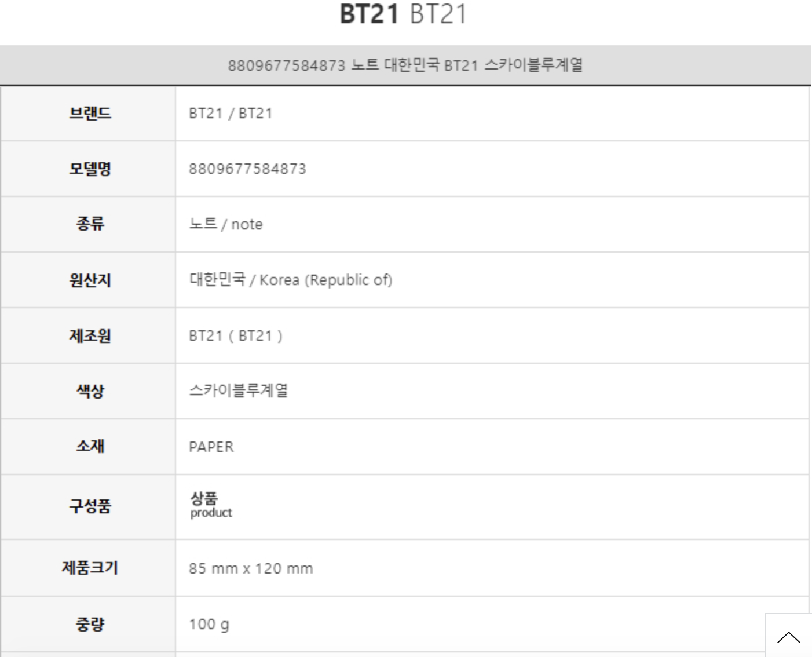The height and width of the screenshot is (657, 812).
Task: Click the 브랜드 row label
Action: (90, 113)
